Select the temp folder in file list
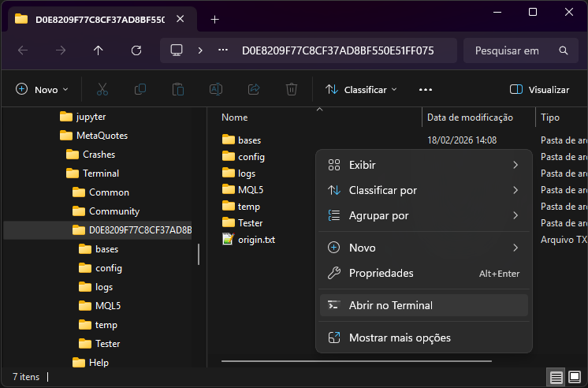 coord(240,207)
